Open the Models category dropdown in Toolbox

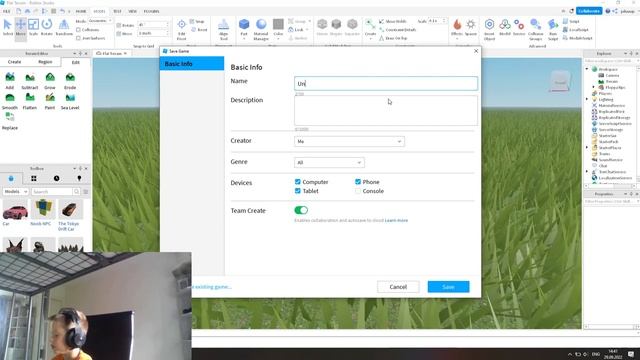click(x=16, y=191)
